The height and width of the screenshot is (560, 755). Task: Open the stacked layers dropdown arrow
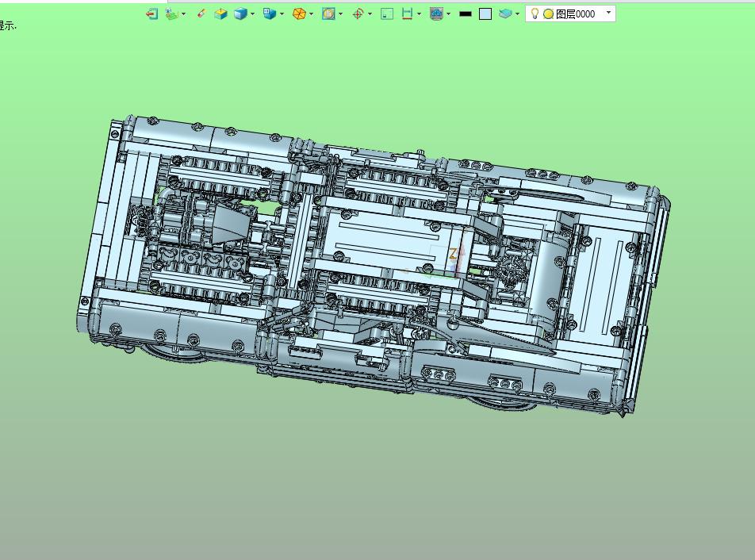(x=517, y=14)
